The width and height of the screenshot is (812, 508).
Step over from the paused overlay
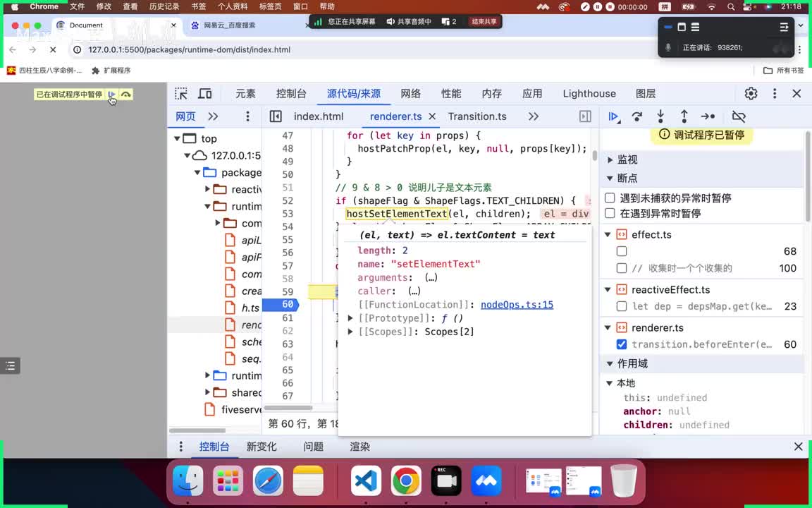pyautogui.click(x=126, y=95)
